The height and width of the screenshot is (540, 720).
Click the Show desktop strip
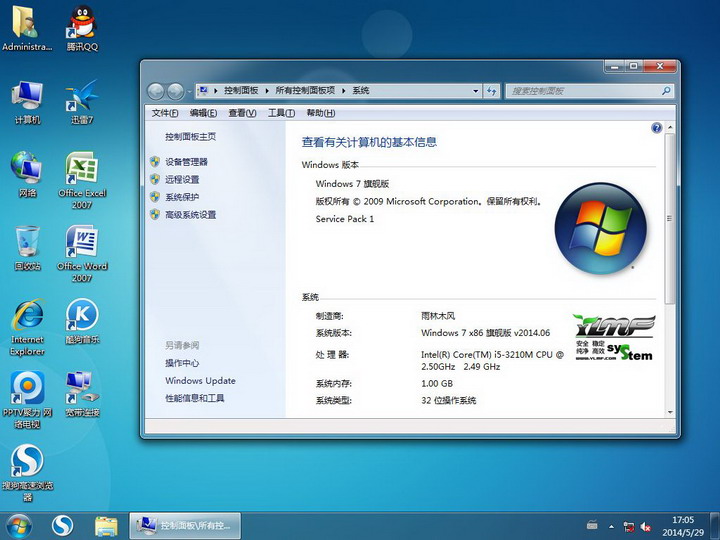(x=715, y=526)
